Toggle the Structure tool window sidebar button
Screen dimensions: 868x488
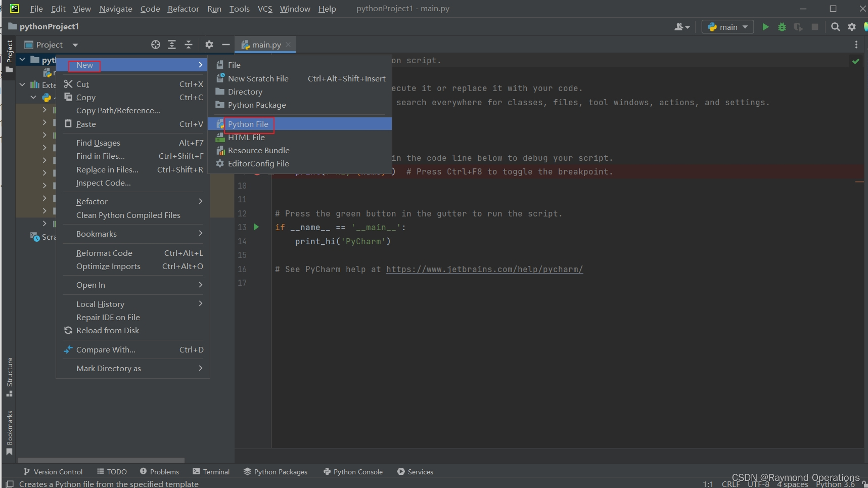[x=9, y=377]
